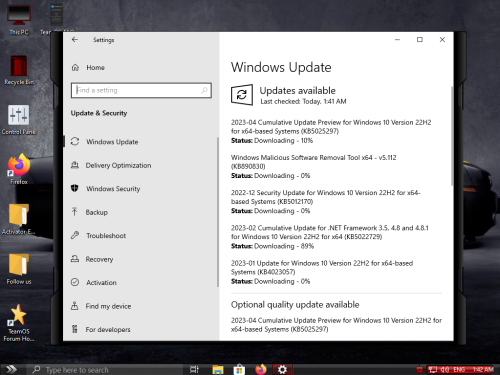The width and height of the screenshot is (500, 375).
Task: Click the KB5025297 cumulative update preview entry at top
Action: [331, 127]
